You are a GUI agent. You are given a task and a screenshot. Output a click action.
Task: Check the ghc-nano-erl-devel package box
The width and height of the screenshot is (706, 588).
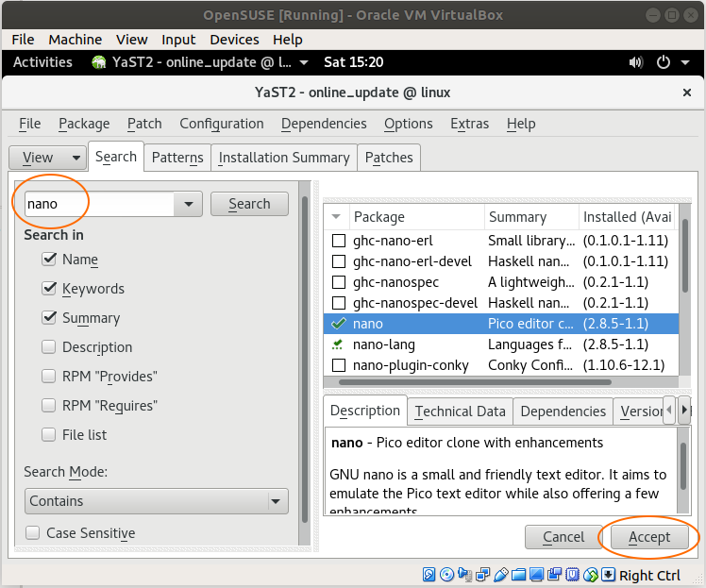(339, 261)
